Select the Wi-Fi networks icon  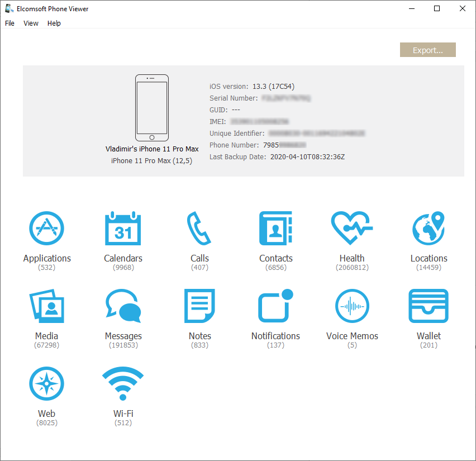pos(123,384)
